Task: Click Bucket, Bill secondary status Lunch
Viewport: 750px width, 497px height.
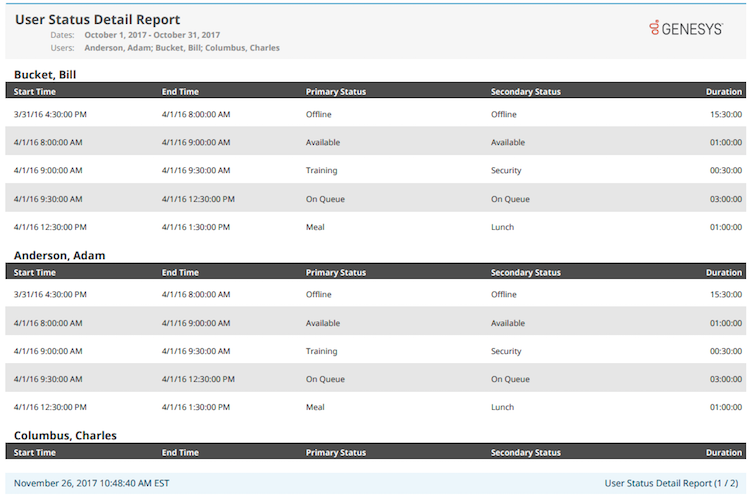Action: click(x=502, y=227)
